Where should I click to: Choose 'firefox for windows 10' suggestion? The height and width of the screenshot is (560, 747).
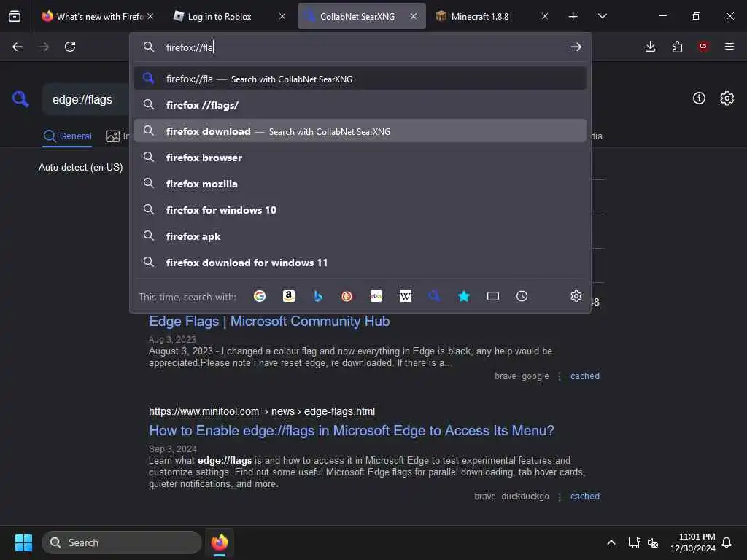360,210
